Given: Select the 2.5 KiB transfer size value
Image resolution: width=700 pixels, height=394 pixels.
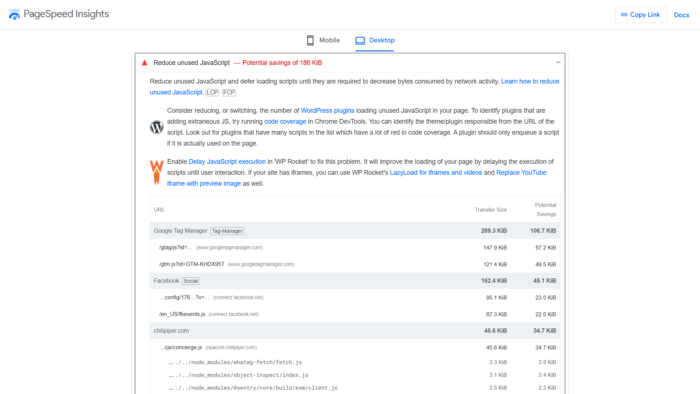Looking at the screenshot, I should pos(498,388).
